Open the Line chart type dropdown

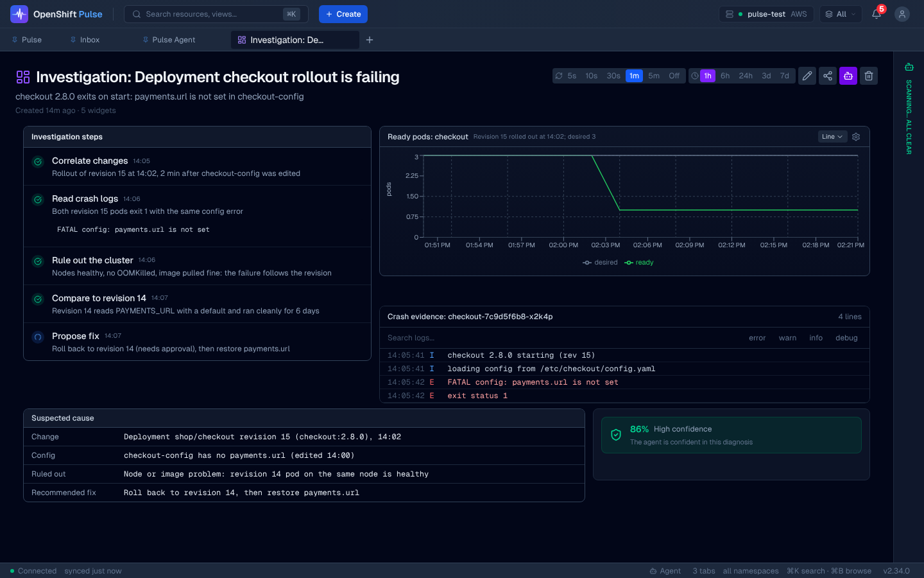pos(832,137)
